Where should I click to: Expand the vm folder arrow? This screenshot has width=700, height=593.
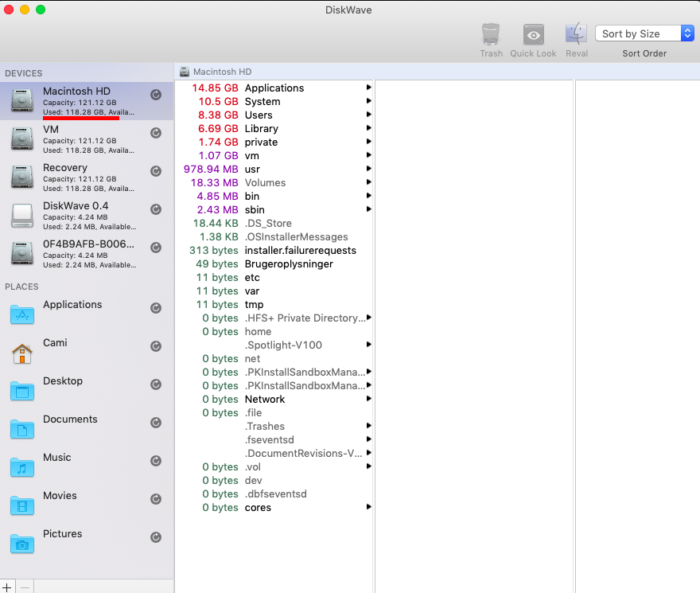pos(369,155)
